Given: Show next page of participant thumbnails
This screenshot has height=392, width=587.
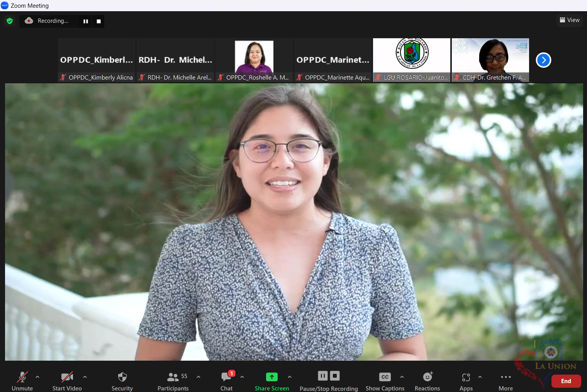Looking at the screenshot, I should (x=543, y=60).
